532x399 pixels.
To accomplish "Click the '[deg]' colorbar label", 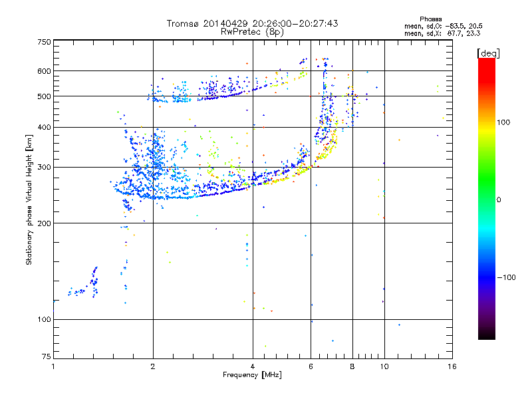I will 488,53.
